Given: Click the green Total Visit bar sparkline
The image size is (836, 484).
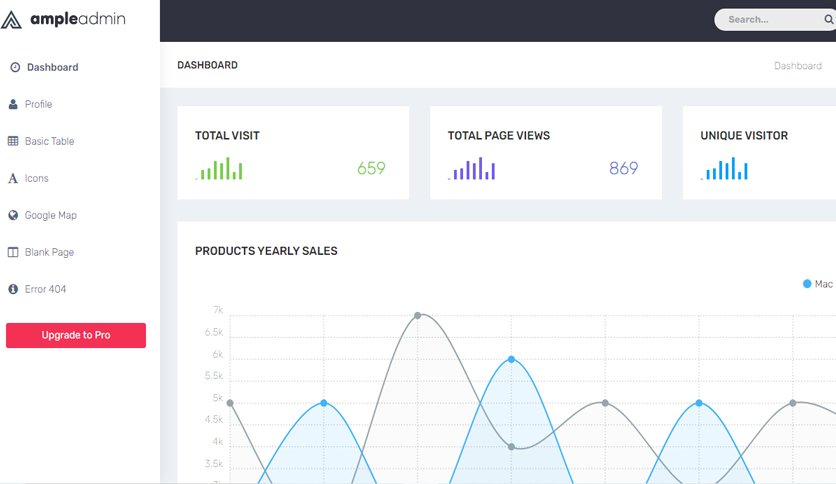Looking at the screenshot, I should pos(219,168).
